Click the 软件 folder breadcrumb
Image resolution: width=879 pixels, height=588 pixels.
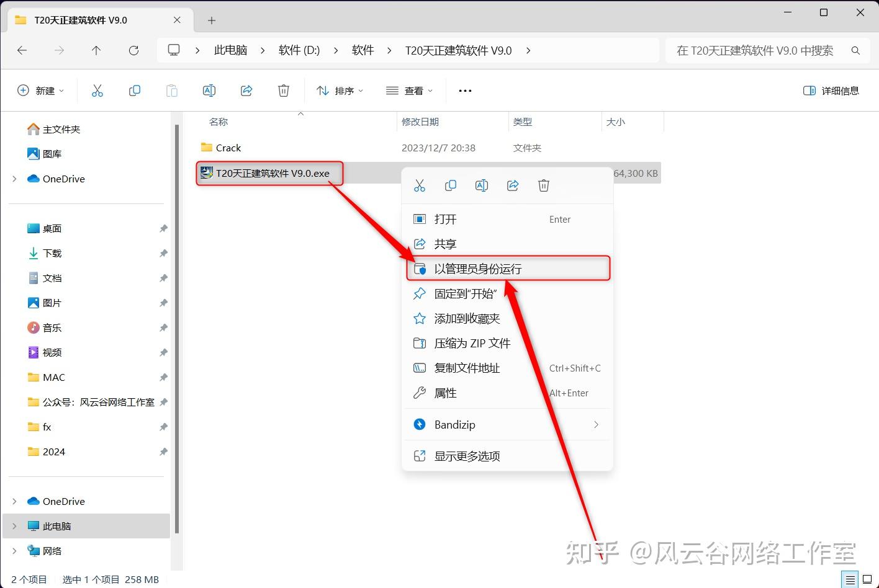[363, 50]
